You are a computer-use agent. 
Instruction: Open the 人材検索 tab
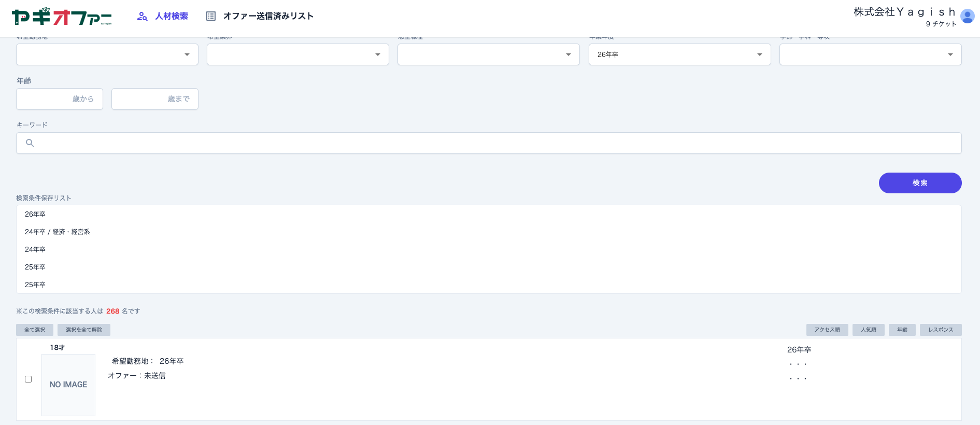coord(172,16)
